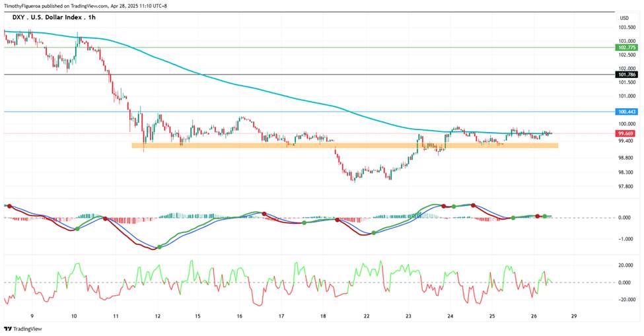Select the 101.786 black price label
The image size is (644, 336).
coord(627,75)
